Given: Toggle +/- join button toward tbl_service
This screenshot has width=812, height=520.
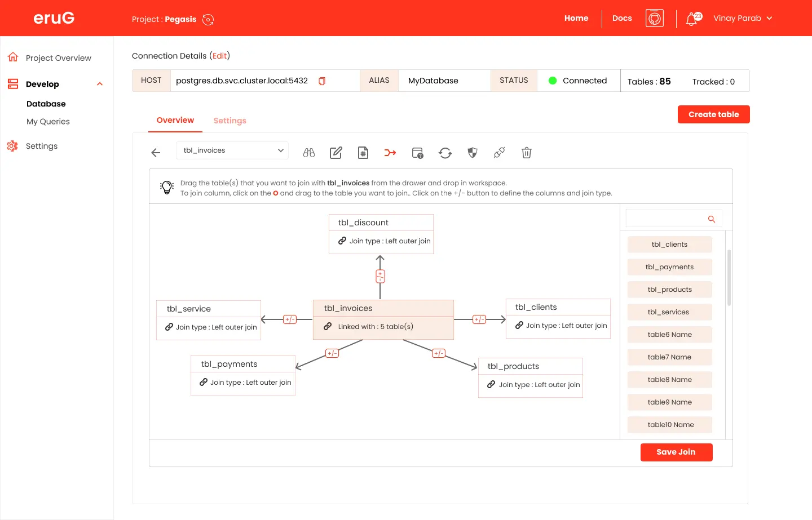Looking at the screenshot, I should 290,319.
